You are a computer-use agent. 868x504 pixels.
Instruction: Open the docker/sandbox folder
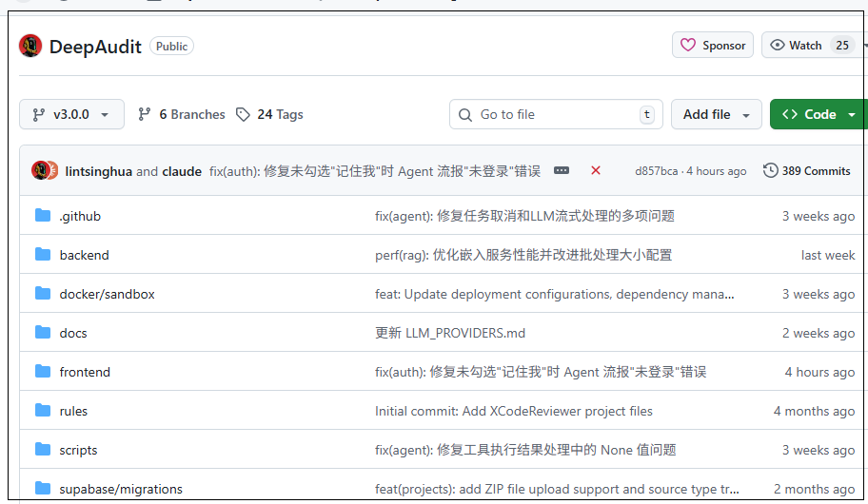point(107,295)
